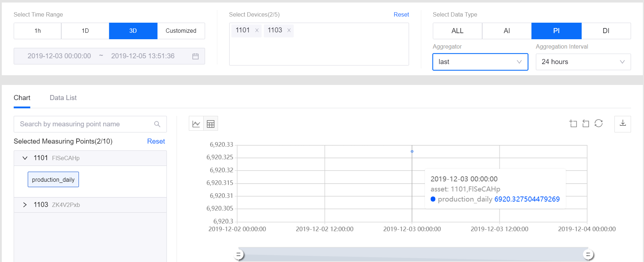Click the x-axis label 2019-12-02 12:00:00
Image resolution: width=644 pixels, height=262 pixels.
point(325,229)
